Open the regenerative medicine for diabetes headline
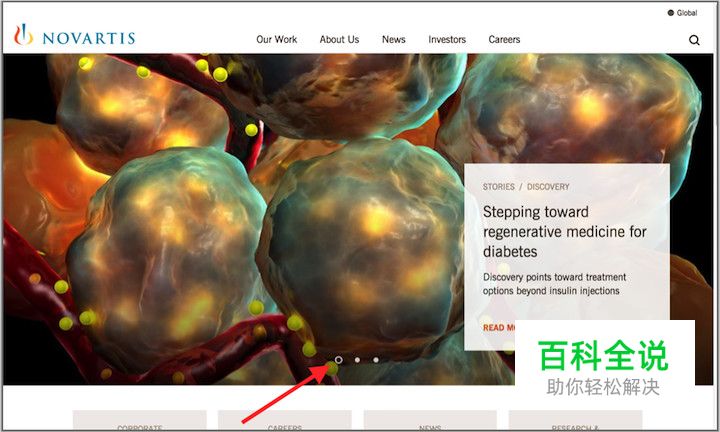Image resolution: width=720 pixels, height=432 pixels. [x=564, y=231]
